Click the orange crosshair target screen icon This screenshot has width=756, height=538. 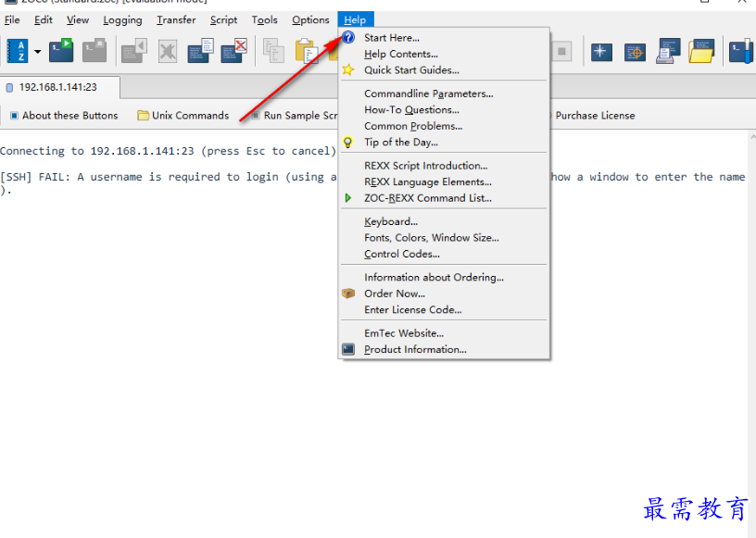(635, 52)
